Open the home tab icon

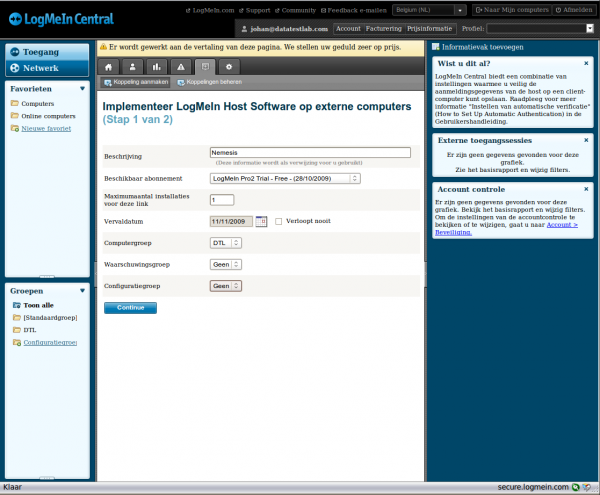pyautogui.click(x=109, y=67)
